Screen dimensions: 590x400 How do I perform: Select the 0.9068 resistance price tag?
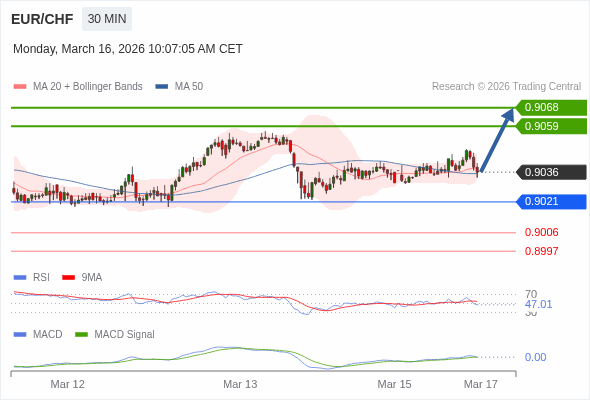tap(551, 108)
